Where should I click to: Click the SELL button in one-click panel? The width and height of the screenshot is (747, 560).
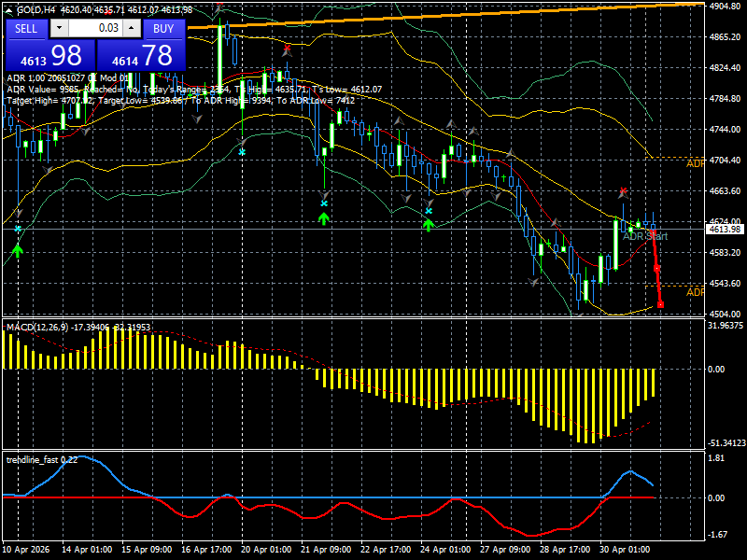[x=26, y=29]
